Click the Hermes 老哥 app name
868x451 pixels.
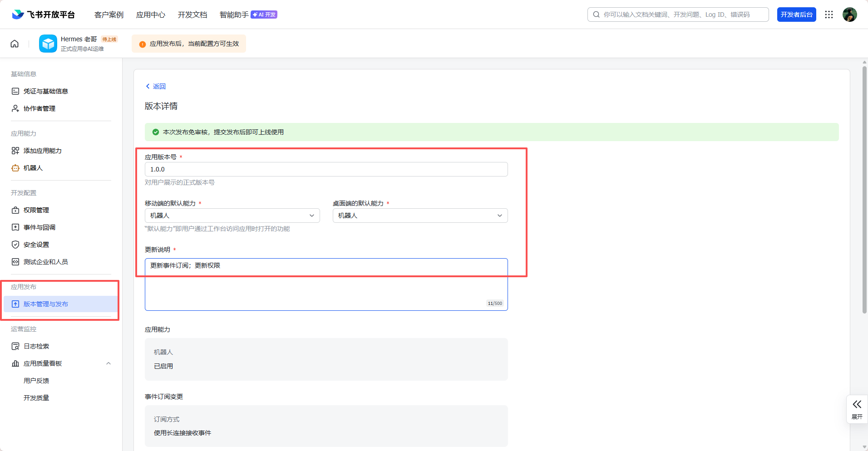click(79, 39)
